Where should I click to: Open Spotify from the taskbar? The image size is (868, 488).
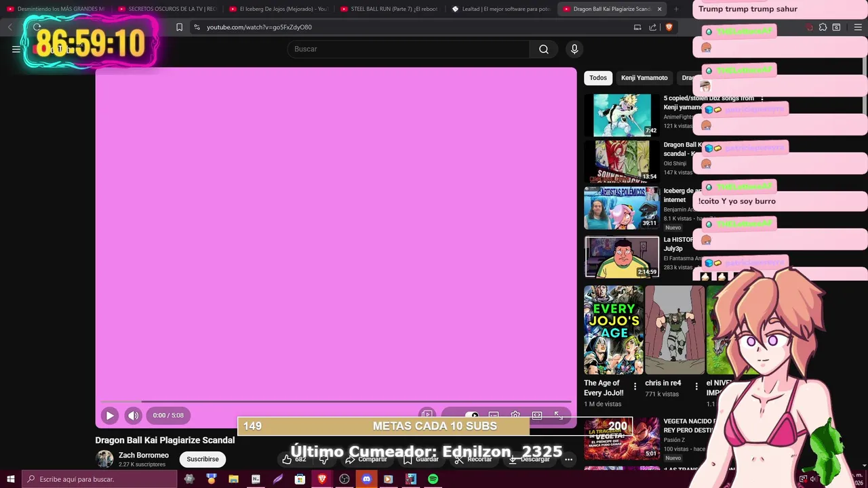coord(433,479)
